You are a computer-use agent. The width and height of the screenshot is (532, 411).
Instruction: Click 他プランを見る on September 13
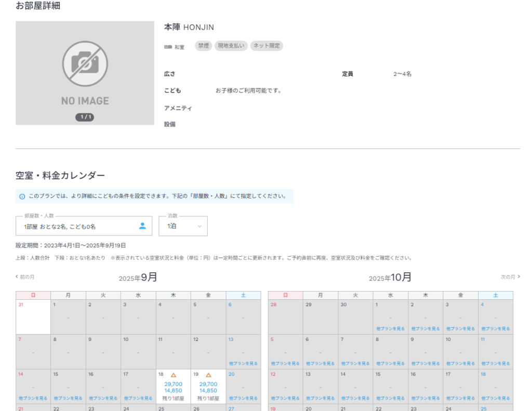click(243, 363)
